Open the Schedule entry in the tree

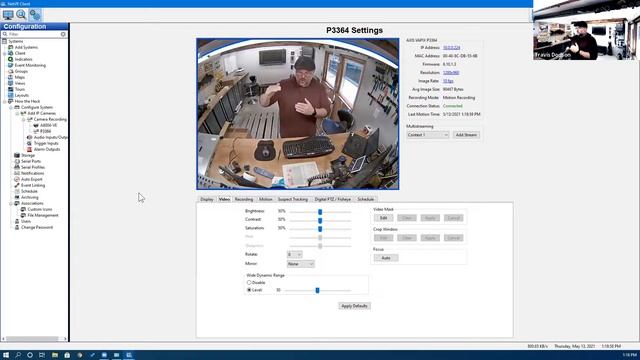point(29,191)
